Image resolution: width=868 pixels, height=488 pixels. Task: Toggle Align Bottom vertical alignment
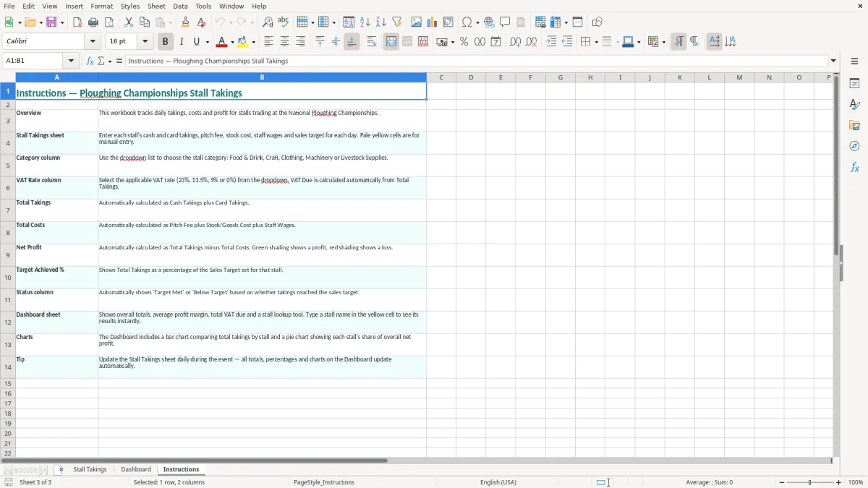[352, 42]
